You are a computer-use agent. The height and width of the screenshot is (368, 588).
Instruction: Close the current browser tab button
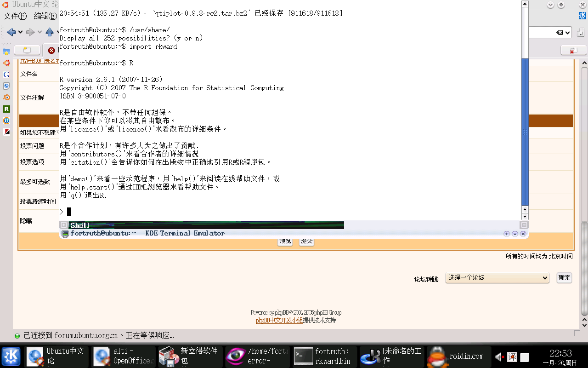(x=573, y=51)
